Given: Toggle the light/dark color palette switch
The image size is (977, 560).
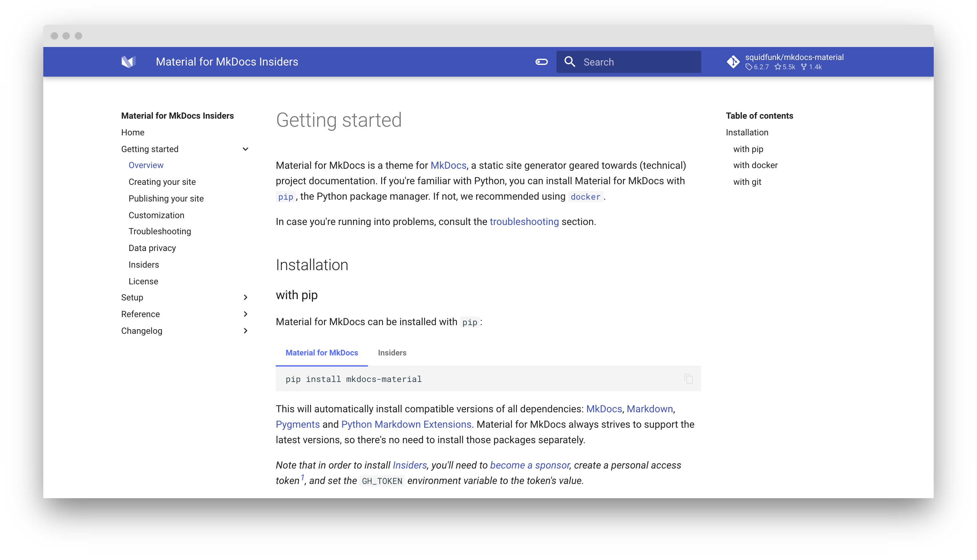Looking at the screenshot, I should pyautogui.click(x=541, y=62).
